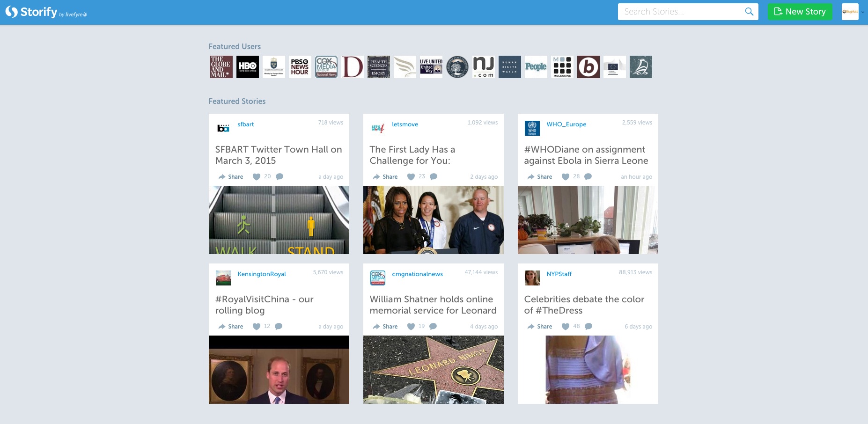Viewport: 868px width, 424px height.
Task: Share the #WHODiane story
Action: click(540, 177)
